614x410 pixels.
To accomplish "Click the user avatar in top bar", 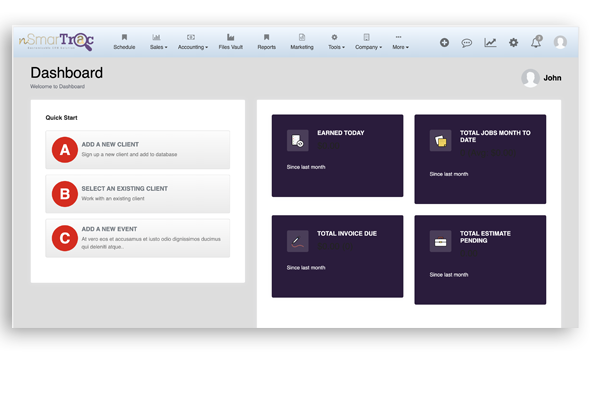I will coord(560,43).
